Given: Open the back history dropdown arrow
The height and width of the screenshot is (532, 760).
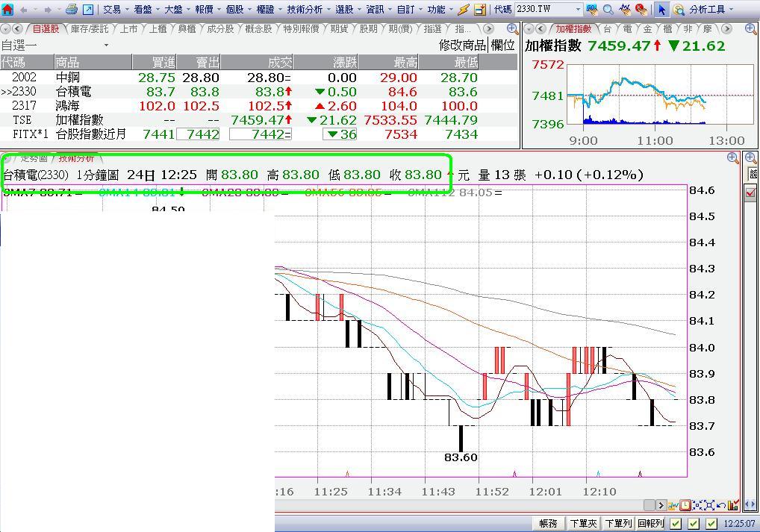Looking at the screenshot, I should point(34,9).
